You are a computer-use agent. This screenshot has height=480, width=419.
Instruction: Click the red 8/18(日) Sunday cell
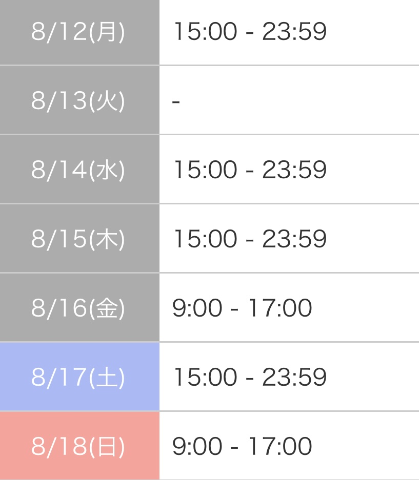click(x=79, y=446)
